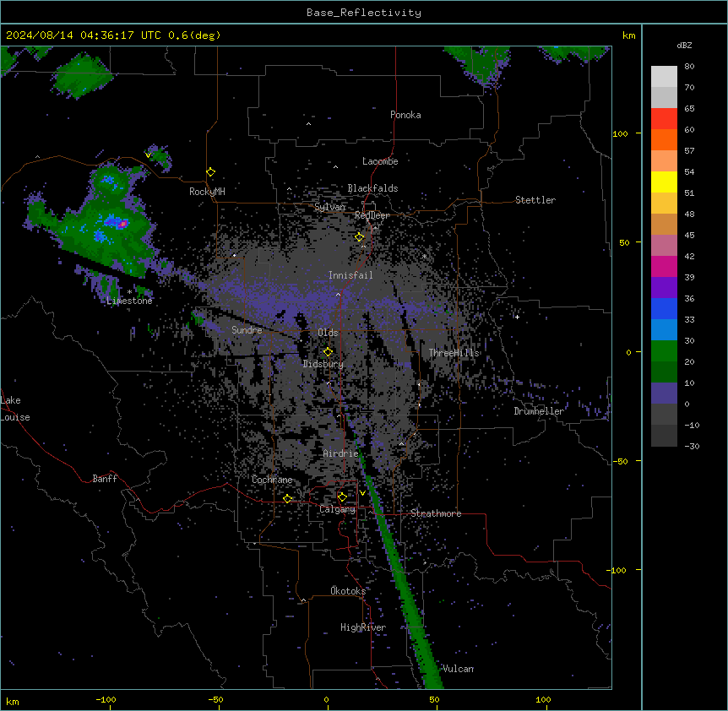Select the yellow diamond marker below Cochrane
Screen dimensions: 728x711
tap(287, 499)
